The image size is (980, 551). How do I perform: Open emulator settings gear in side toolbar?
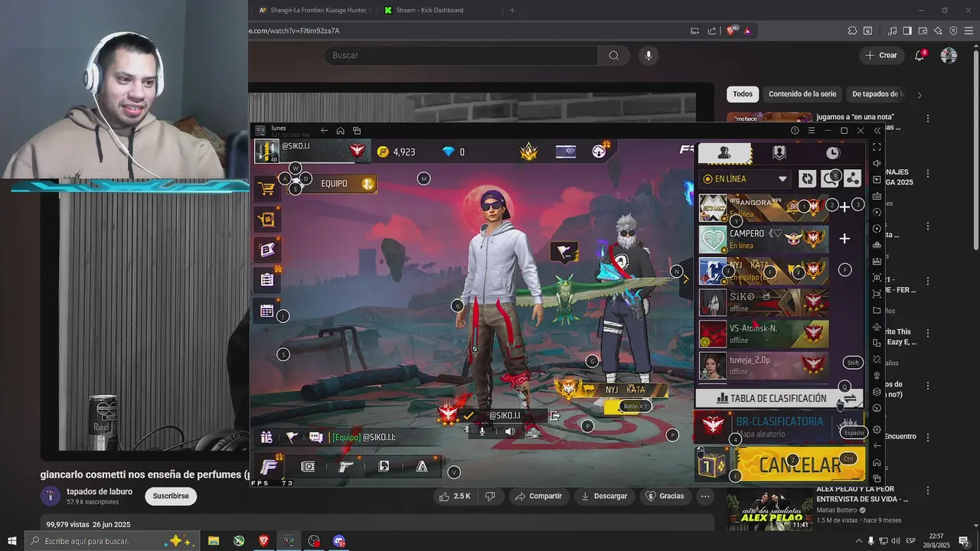[x=877, y=430]
